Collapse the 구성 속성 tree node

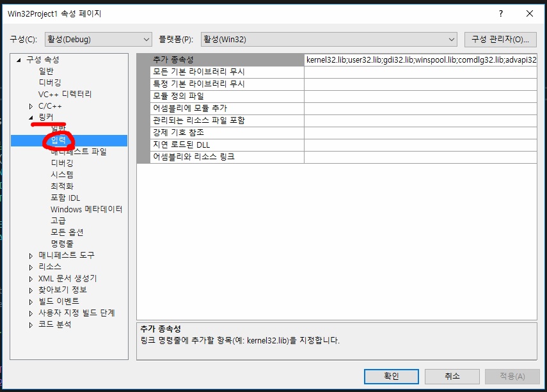pyautogui.click(x=19, y=60)
